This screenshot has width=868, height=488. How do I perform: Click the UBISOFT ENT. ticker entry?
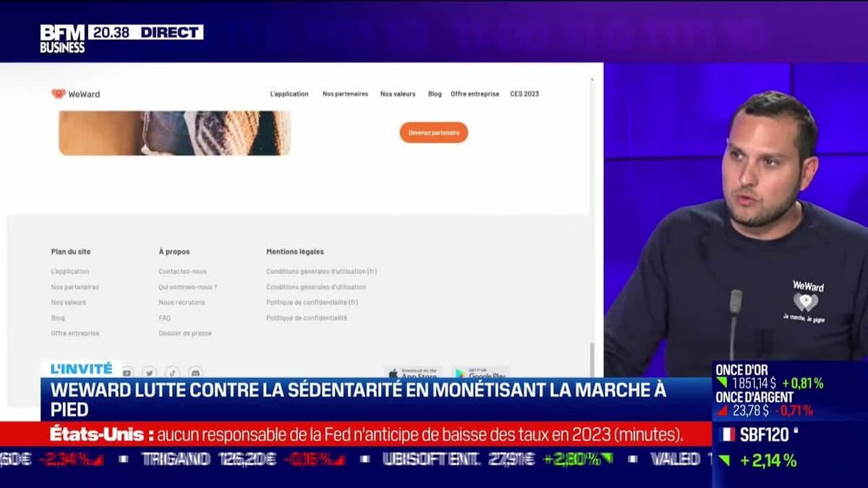point(497,458)
